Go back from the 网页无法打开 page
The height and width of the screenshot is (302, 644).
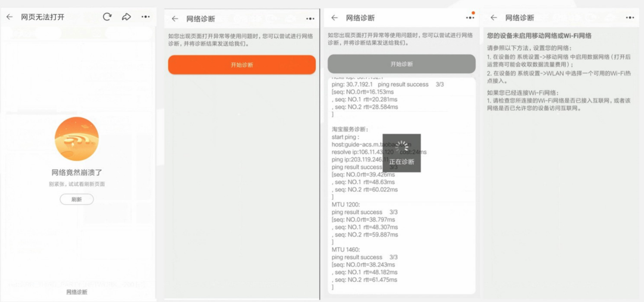10,17
